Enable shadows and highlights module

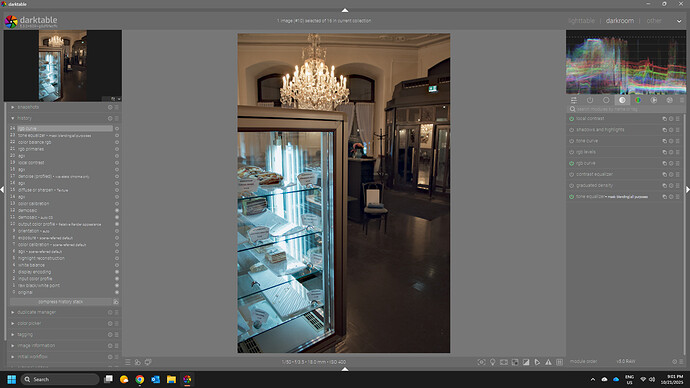click(572, 130)
